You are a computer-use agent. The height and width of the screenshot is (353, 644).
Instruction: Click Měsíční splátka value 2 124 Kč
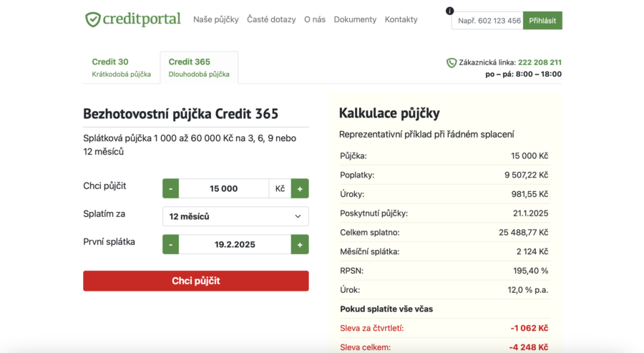click(x=532, y=251)
